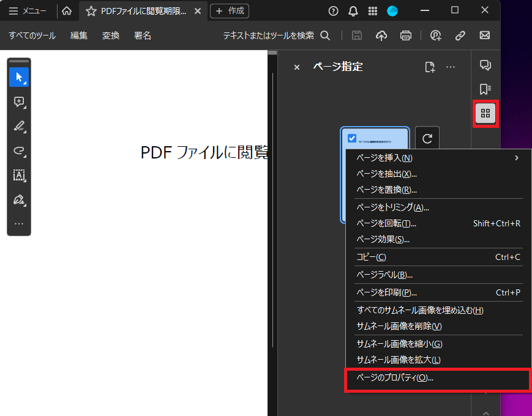The image size is (532, 416).
Task: Open the Fill & Sign tool
Action: click(19, 200)
